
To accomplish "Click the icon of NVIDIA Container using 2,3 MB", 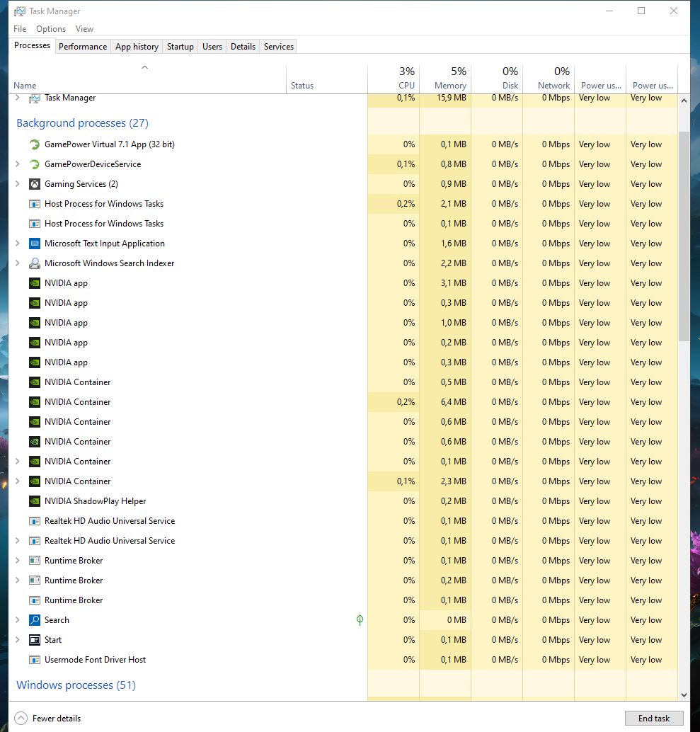I will 35,481.
